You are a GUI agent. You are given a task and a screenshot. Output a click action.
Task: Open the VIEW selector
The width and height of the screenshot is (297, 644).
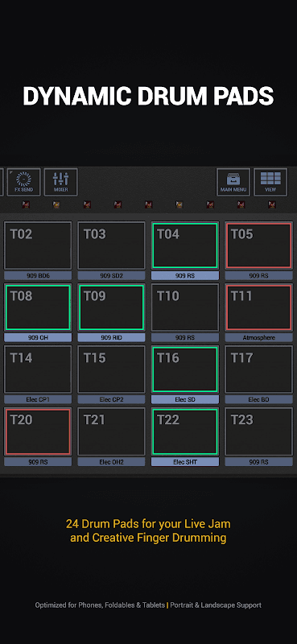(x=270, y=182)
